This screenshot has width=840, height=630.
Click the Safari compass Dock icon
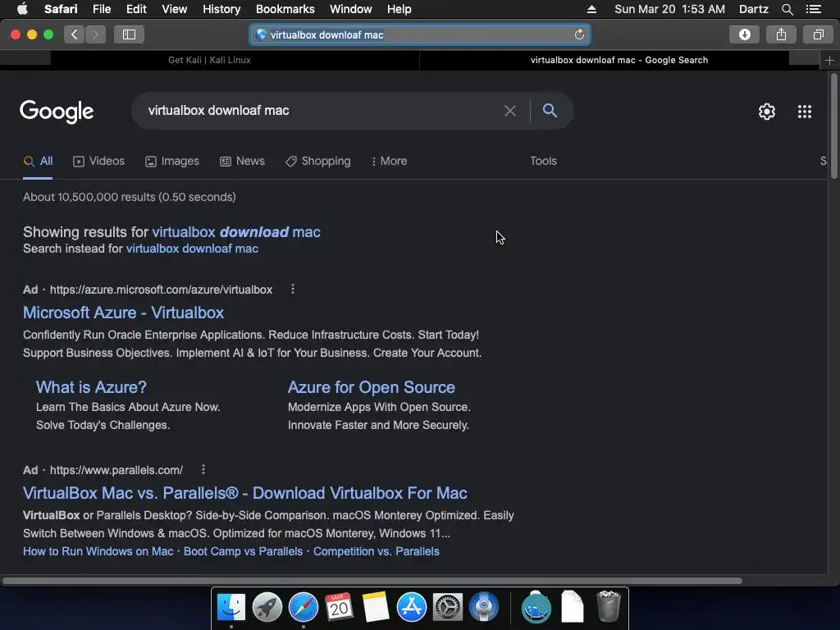pyautogui.click(x=304, y=607)
